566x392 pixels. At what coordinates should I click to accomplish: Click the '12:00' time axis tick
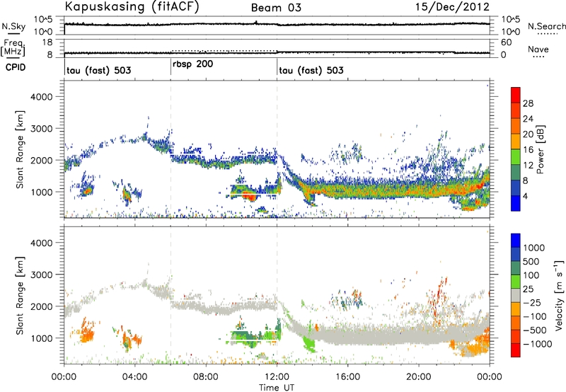[277, 377]
